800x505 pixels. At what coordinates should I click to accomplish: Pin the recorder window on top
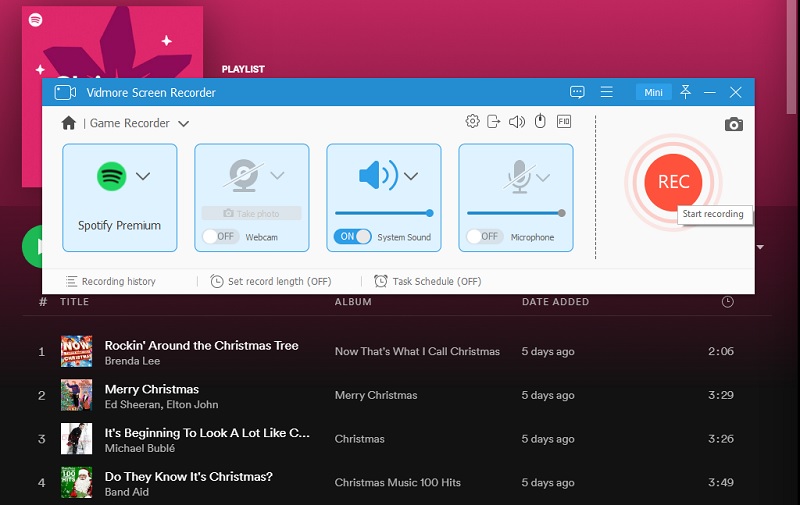(x=685, y=92)
